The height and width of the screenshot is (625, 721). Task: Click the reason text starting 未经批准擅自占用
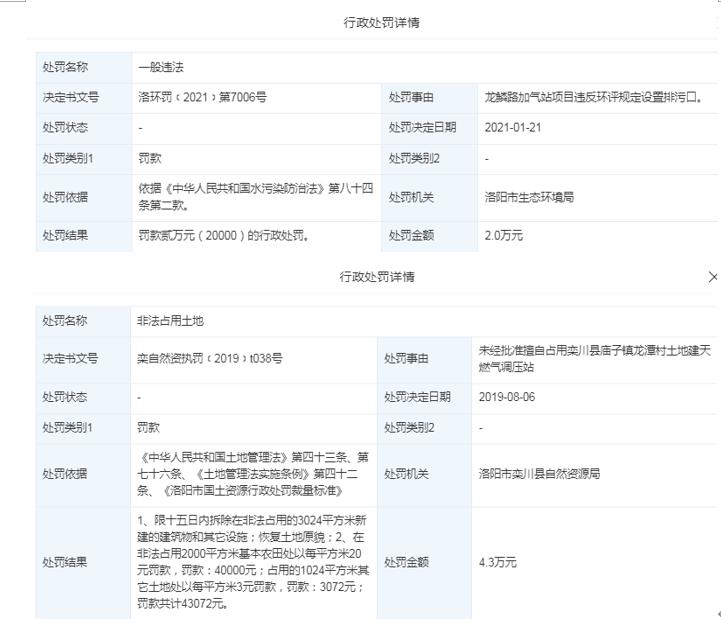point(595,359)
